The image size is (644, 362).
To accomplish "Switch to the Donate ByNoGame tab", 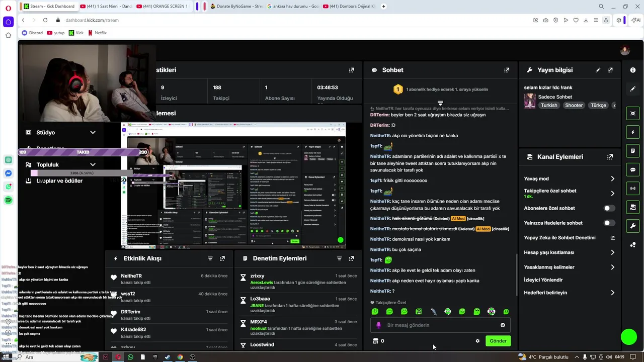I will click(236, 6).
